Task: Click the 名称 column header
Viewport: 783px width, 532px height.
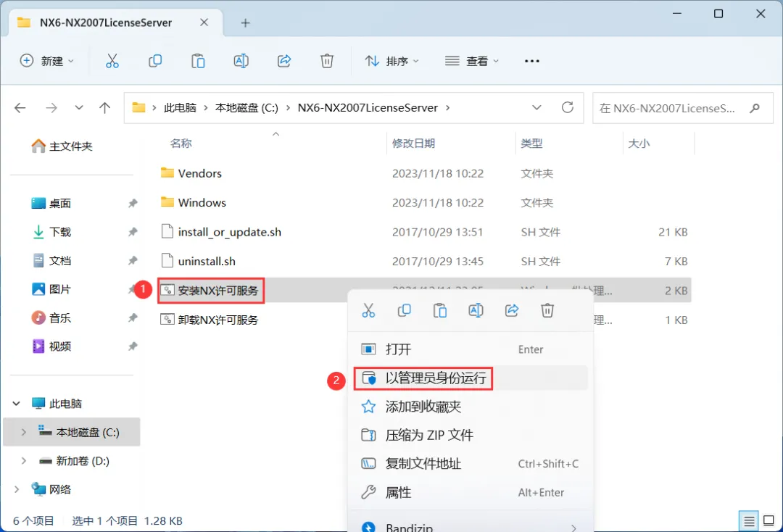Action: point(181,144)
